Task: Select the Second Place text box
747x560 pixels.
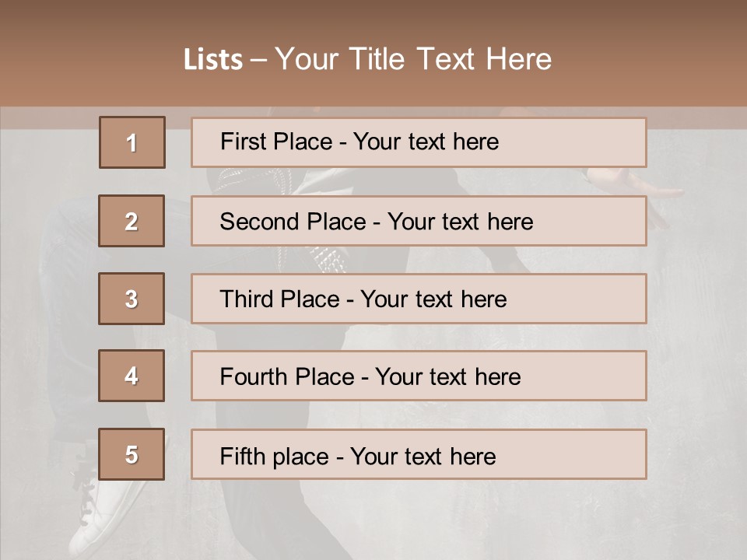Action: [x=419, y=221]
